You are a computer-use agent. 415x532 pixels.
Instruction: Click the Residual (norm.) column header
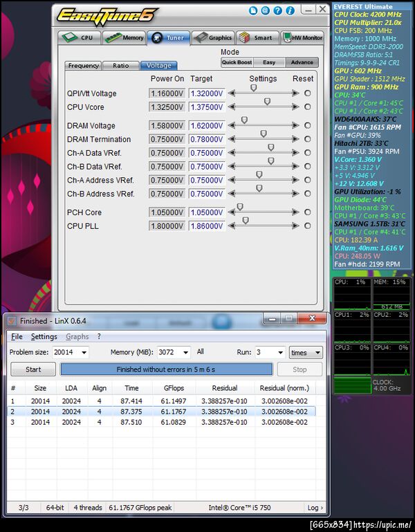click(x=284, y=388)
